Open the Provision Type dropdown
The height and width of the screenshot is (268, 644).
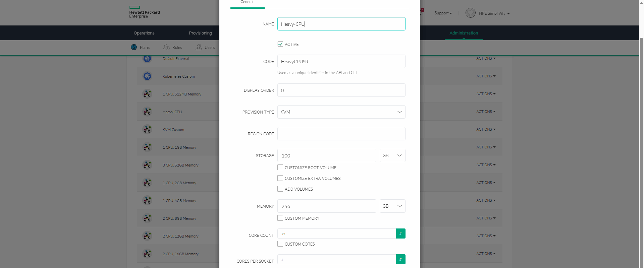(x=341, y=112)
